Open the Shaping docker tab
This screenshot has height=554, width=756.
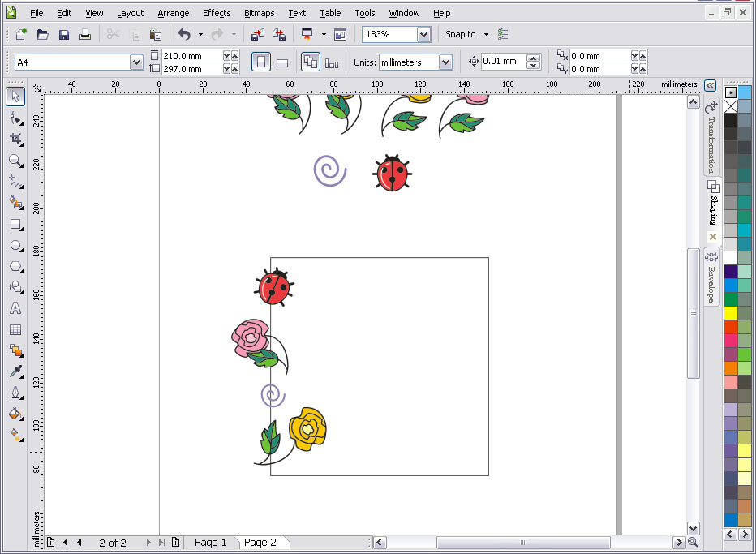pos(713,202)
